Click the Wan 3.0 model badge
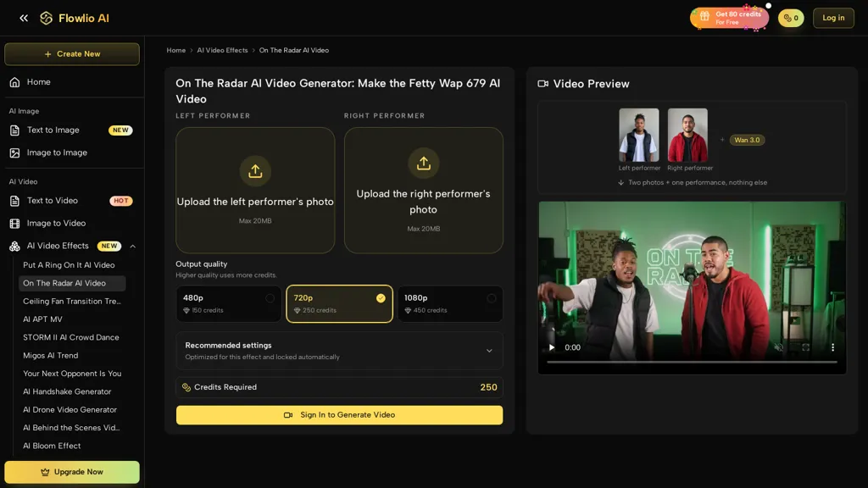The height and width of the screenshot is (488, 868). pos(747,140)
